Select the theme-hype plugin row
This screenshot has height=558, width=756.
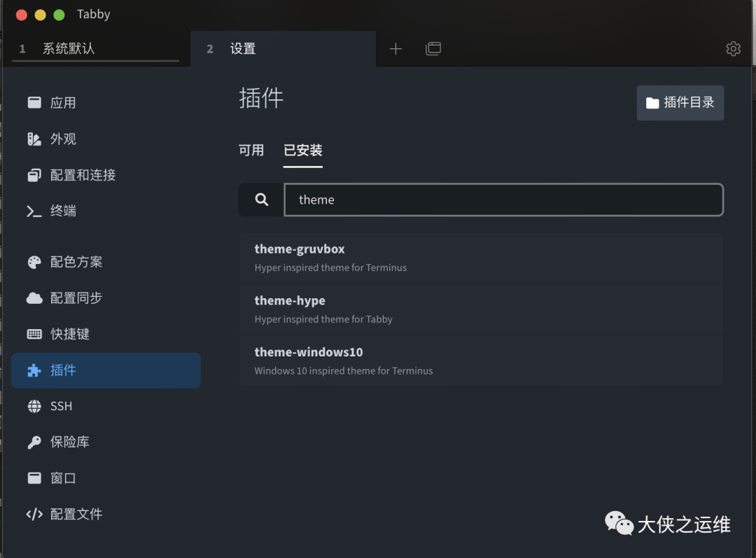point(481,309)
